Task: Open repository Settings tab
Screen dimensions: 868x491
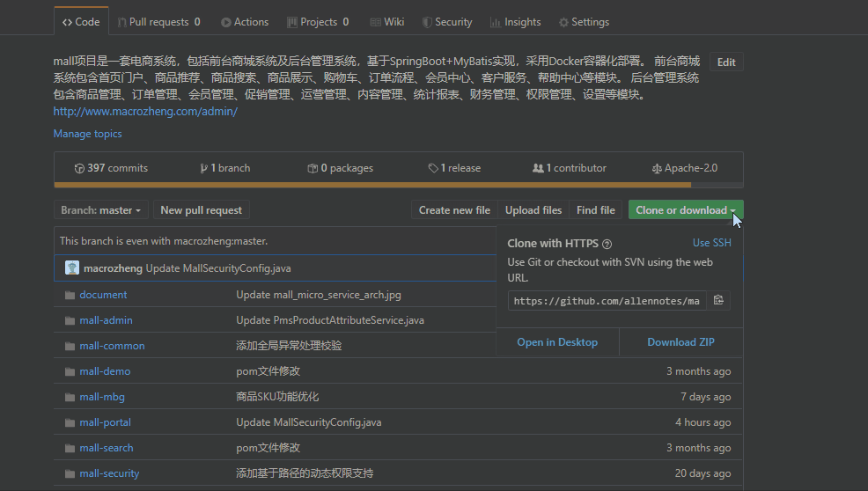Action: (584, 22)
